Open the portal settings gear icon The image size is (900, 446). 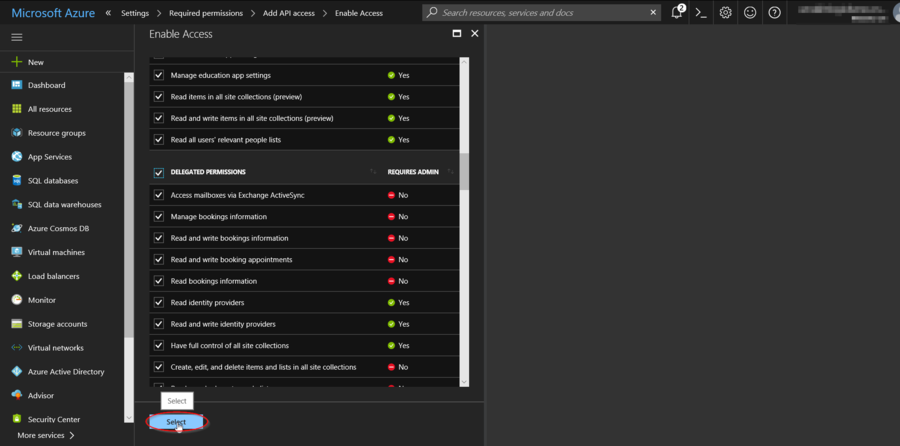tap(726, 13)
